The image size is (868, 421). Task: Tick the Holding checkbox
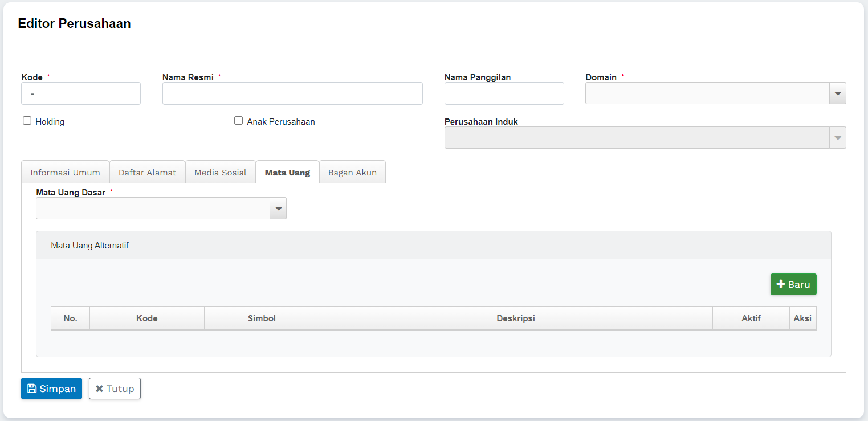pyautogui.click(x=27, y=121)
